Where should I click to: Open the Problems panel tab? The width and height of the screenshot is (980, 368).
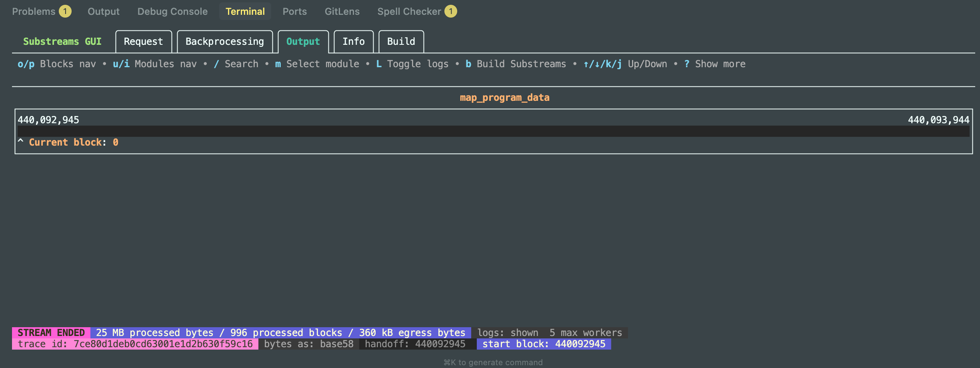[34, 12]
